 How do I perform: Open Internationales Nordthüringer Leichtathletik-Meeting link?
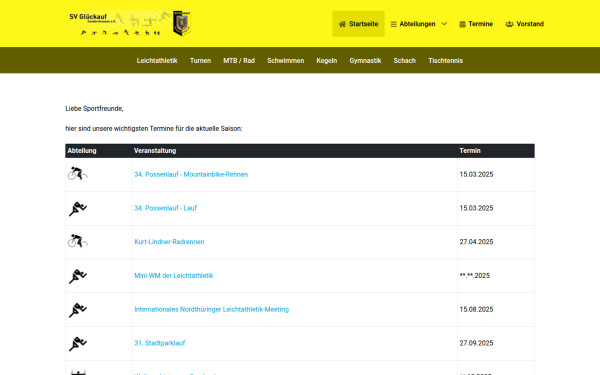212,309
